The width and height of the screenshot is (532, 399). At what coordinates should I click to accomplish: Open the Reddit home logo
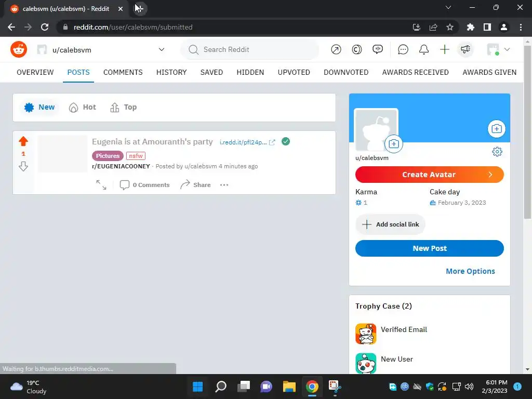(19, 49)
